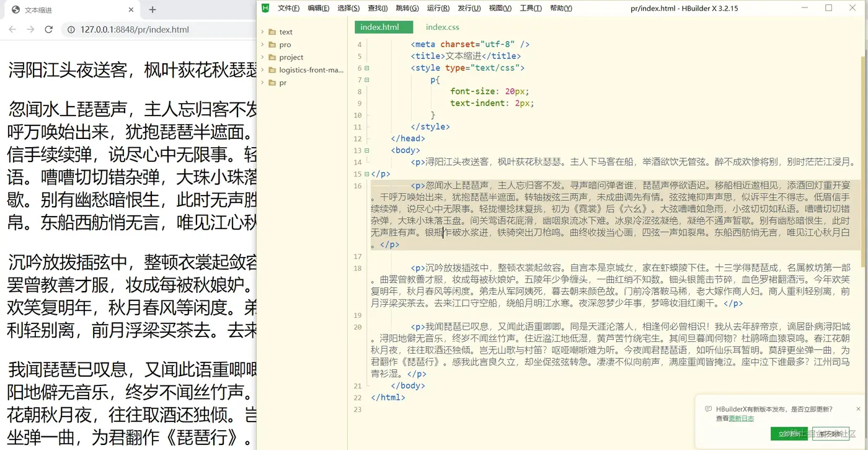868x450 pixels.
Task: Click the </body> closing tag
Action: (x=408, y=385)
